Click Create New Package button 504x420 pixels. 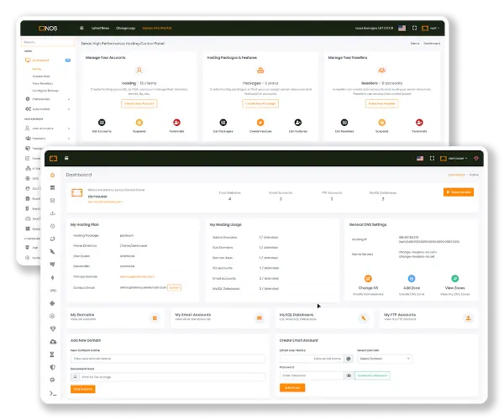coord(260,104)
